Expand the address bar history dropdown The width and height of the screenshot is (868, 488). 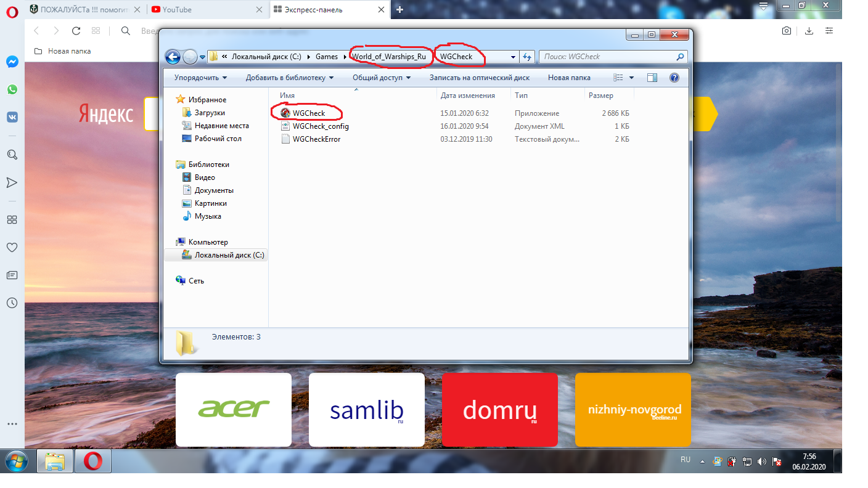pos(513,57)
